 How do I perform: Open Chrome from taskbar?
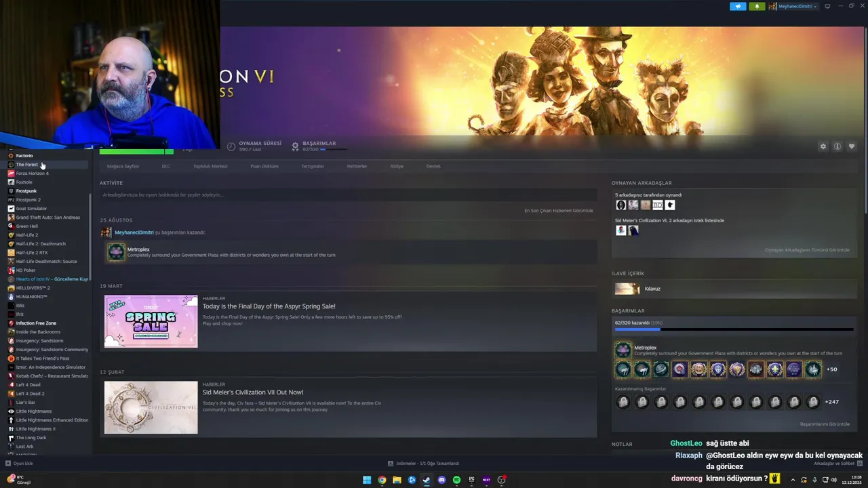coord(382,480)
